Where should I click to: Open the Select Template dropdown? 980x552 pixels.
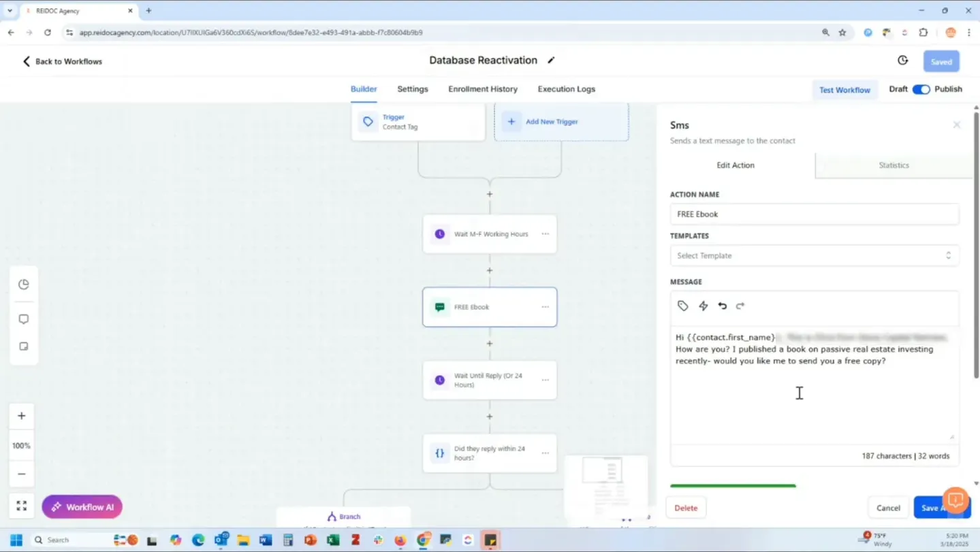click(815, 256)
